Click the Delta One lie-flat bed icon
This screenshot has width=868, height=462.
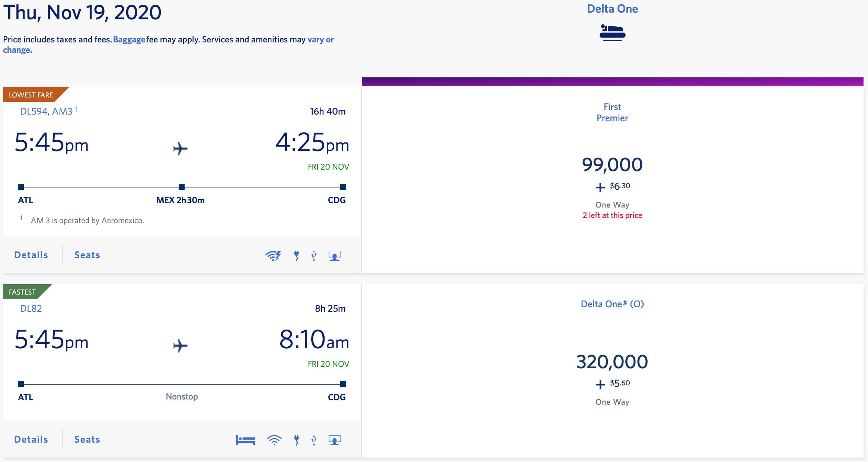pos(612,33)
